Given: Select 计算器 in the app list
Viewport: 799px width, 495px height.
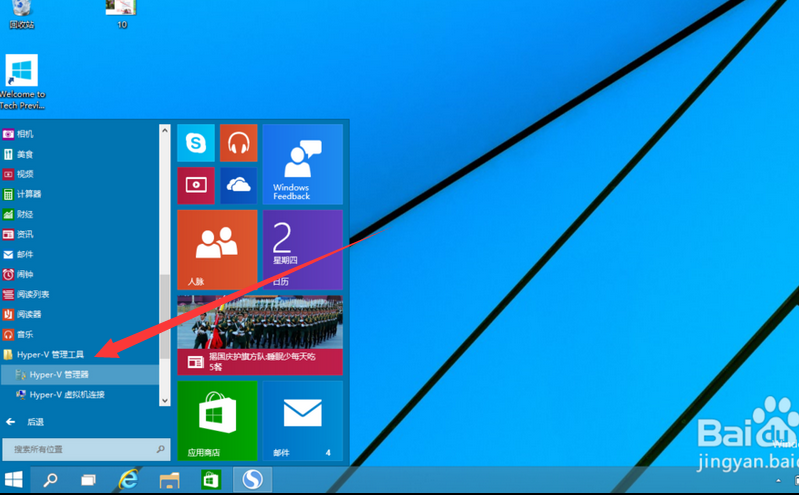Looking at the screenshot, I should point(29,194).
